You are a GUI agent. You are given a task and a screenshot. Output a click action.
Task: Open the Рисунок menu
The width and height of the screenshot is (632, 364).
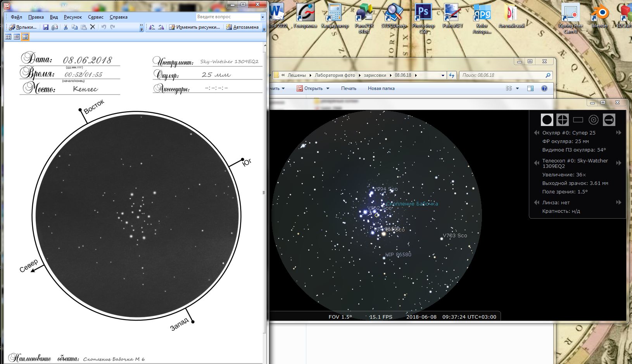coord(73,17)
